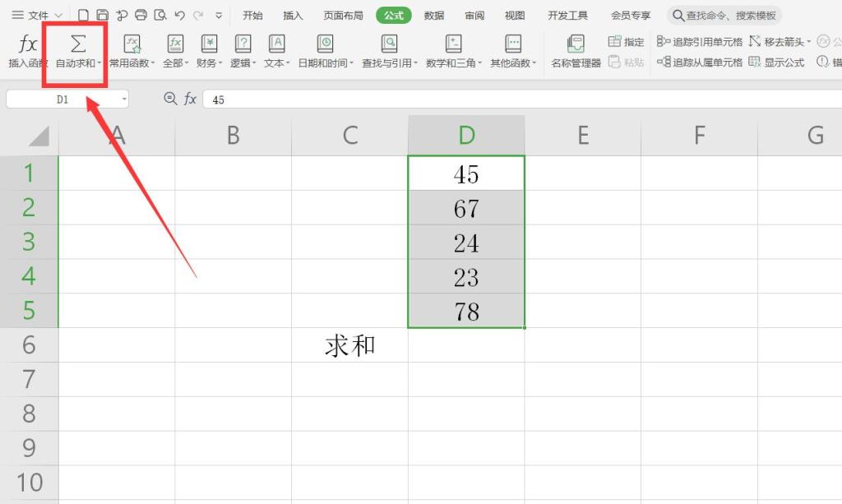The height and width of the screenshot is (504, 842).
Task: Select column E header
Action: (583, 136)
